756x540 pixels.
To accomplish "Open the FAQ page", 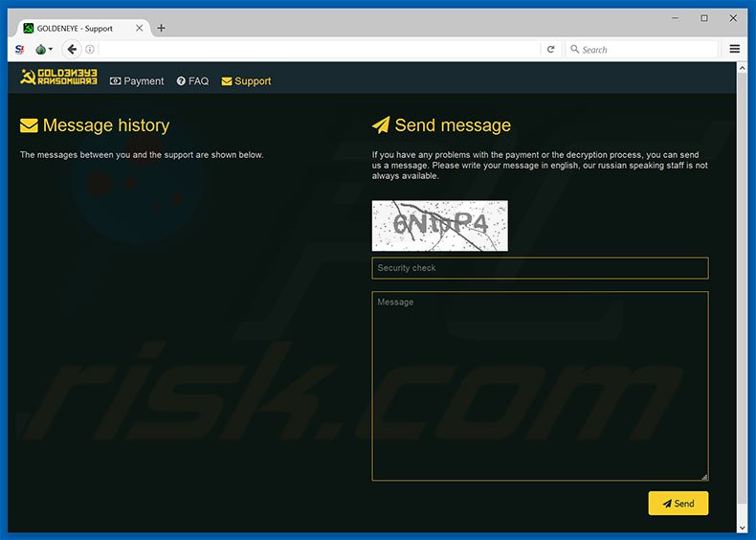I will pos(192,81).
